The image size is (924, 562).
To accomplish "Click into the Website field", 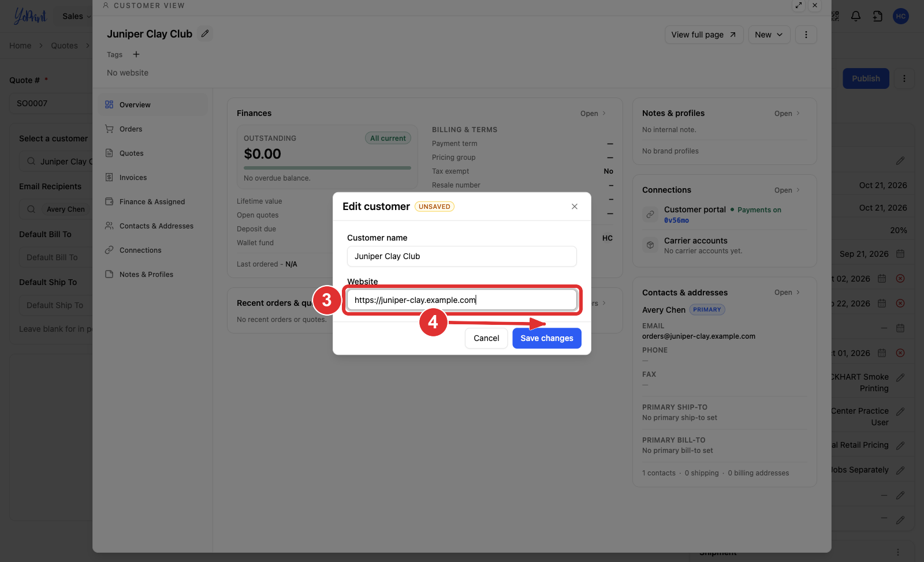I will [x=462, y=300].
